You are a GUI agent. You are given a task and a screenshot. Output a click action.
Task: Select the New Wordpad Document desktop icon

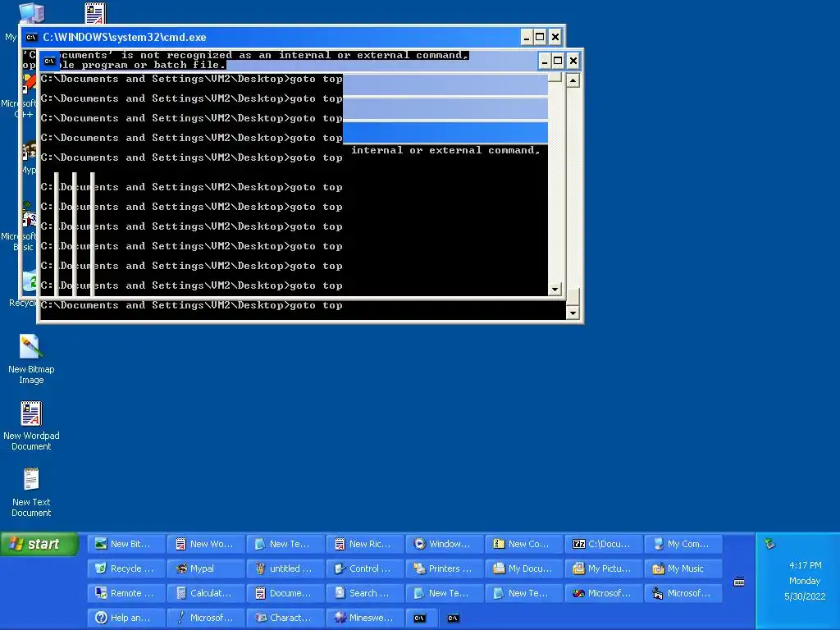(x=30, y=426)
